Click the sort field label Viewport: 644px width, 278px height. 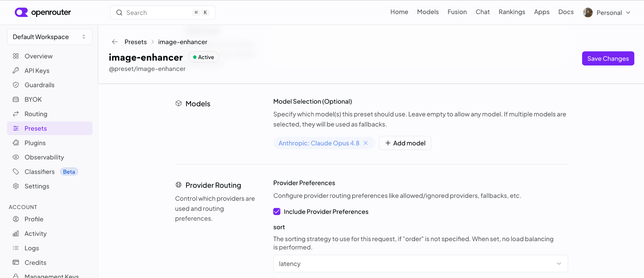click(279, 227)
